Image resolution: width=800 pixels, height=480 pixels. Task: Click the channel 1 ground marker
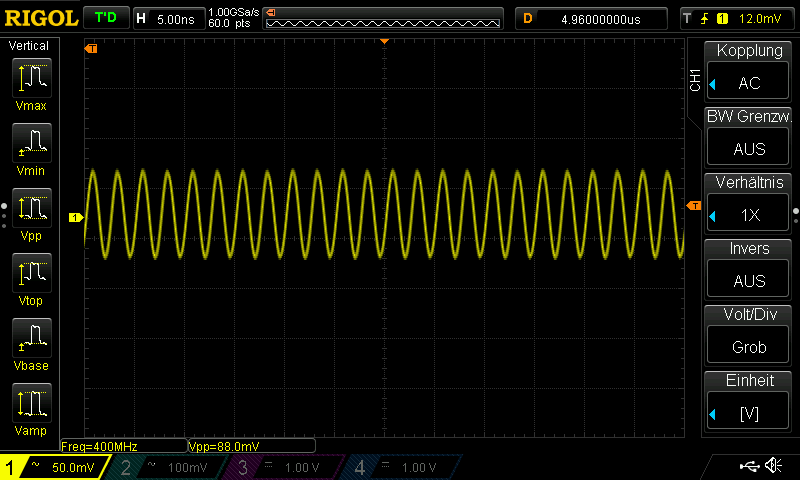(76, 218)
